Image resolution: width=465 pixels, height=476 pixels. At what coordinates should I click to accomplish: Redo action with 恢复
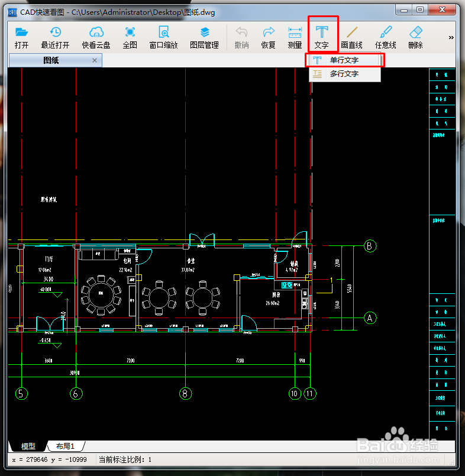[268, 38]
